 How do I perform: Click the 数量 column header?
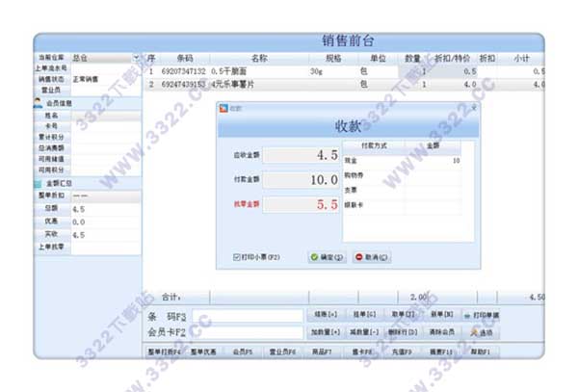(413, 58)
